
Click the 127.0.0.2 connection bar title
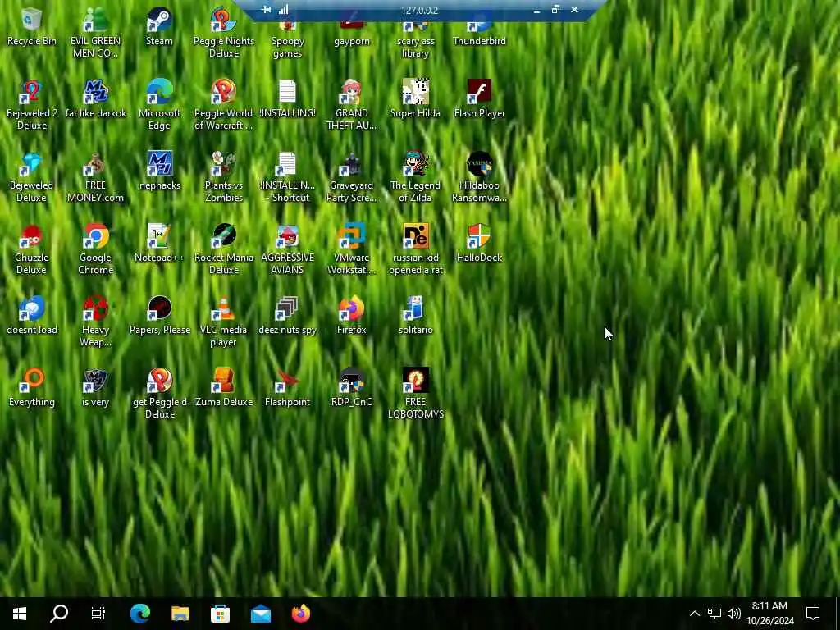coord(419,10)
